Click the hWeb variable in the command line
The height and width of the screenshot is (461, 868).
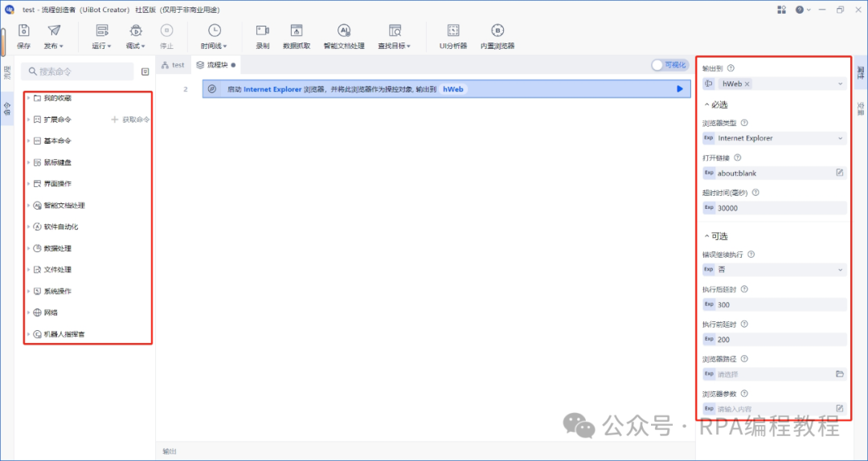[x=452, y=88]
